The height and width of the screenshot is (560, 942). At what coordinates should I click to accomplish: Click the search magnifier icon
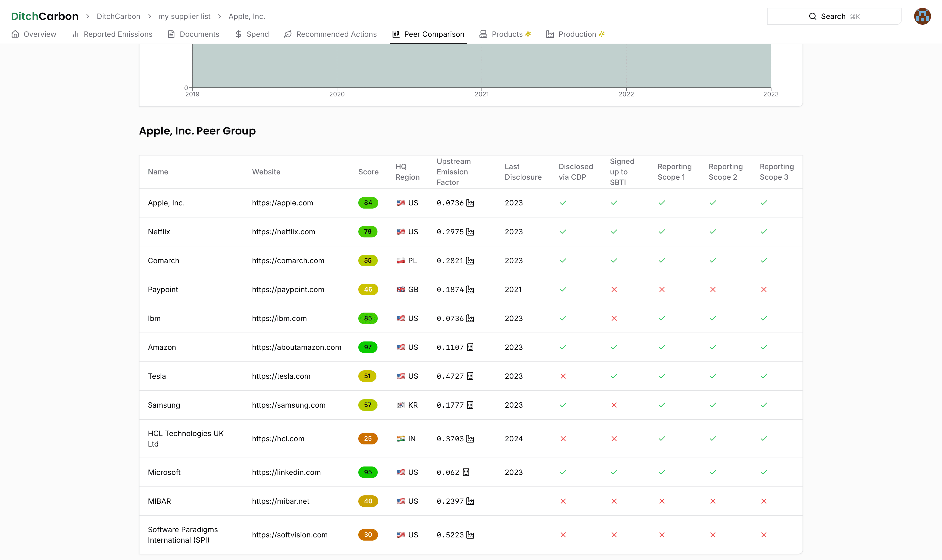pyautogui.click(x=812, y=16)
